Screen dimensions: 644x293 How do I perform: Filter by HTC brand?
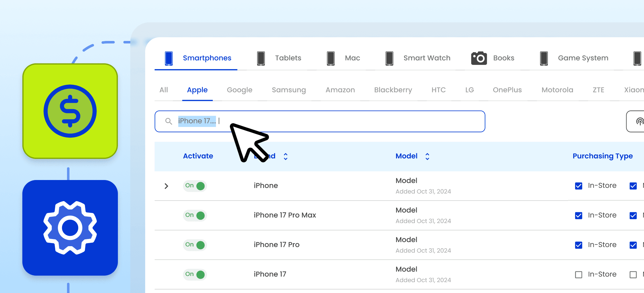pyautogui.click(x=438, y=90)
